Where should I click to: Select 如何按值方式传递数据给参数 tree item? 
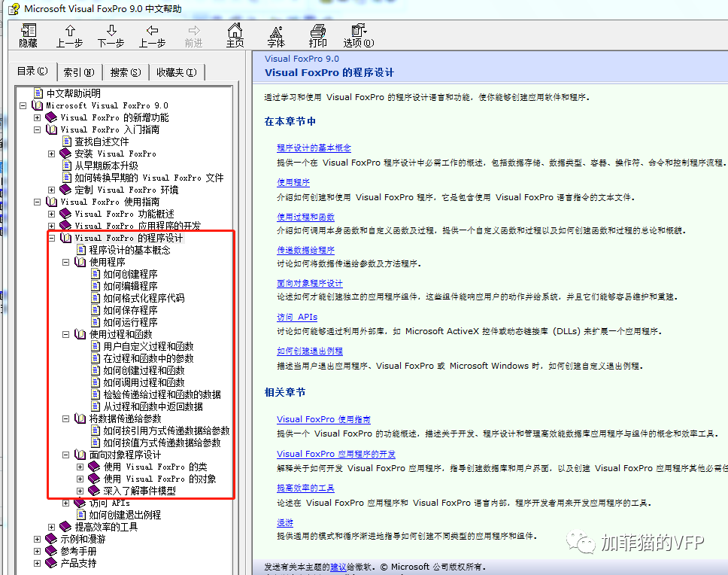(x=162, y=443)
